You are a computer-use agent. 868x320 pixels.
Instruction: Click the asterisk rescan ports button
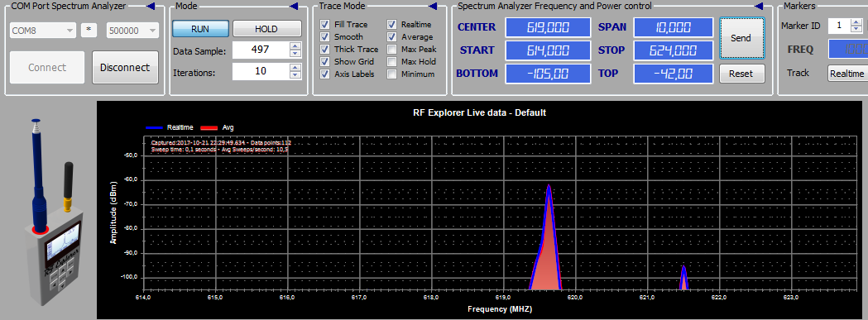pos(89,31)
